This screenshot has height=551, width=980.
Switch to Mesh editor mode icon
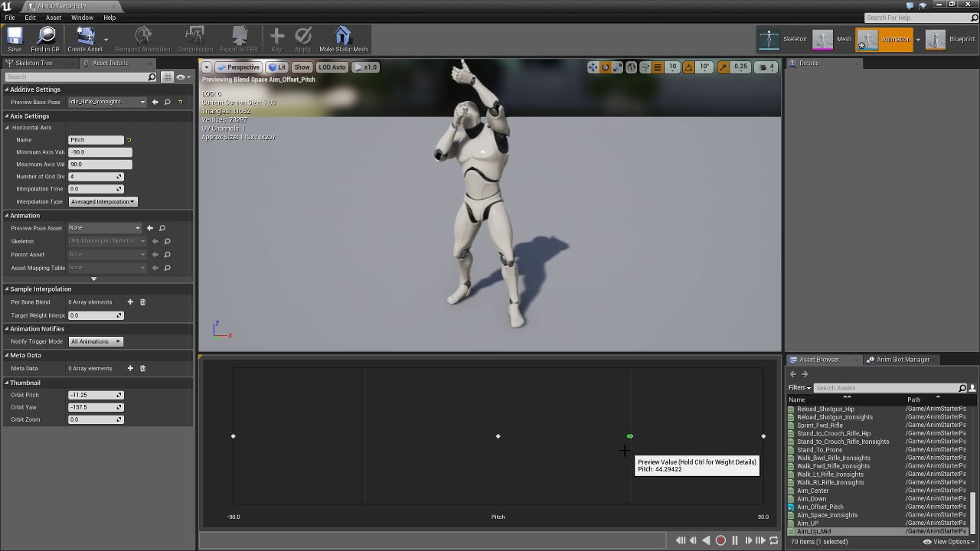(822, 39)
